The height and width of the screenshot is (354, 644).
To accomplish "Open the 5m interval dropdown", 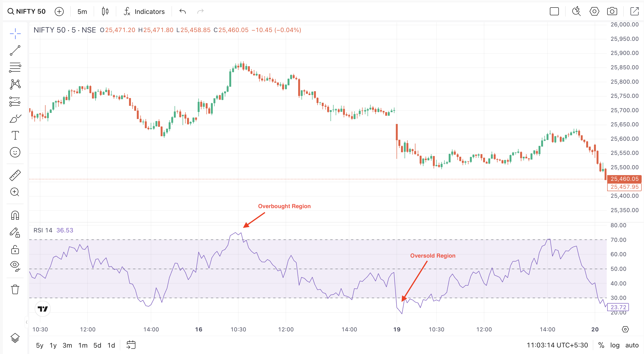I will [82, 12].
